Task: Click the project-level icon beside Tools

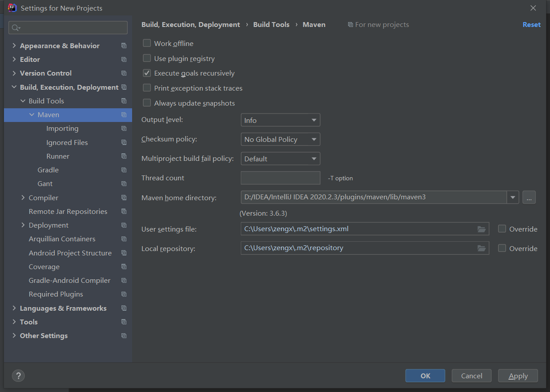Action: (x=124, y=322)
